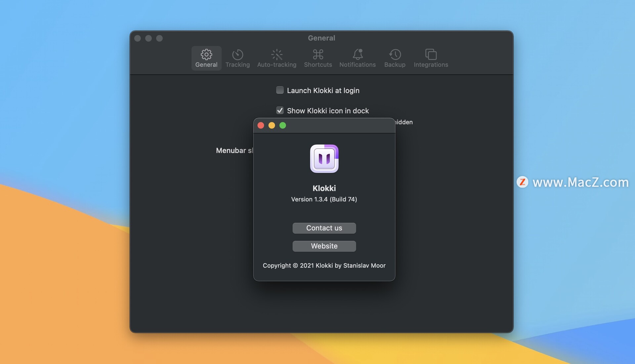635x364 pixels.
Task: Click the General window title text
Action: point(321,38)
